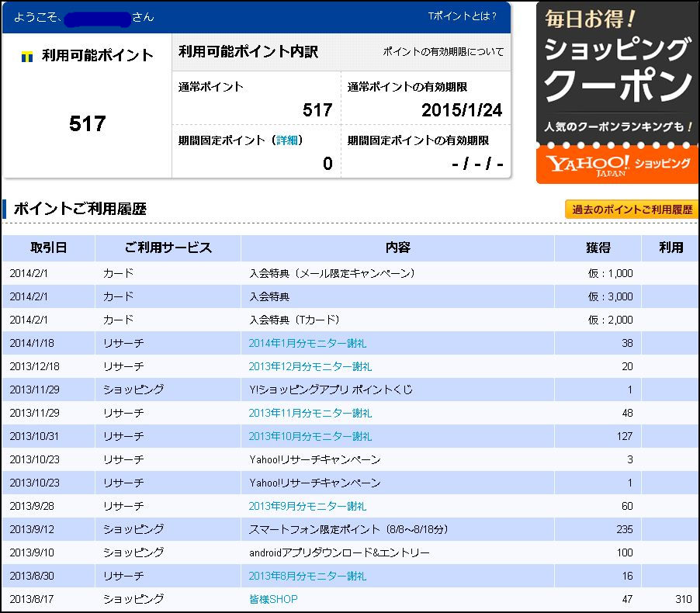This screenshot has width=700, height=613.
Task: Click the 獲得 column header
Action: tap(598, 248)
